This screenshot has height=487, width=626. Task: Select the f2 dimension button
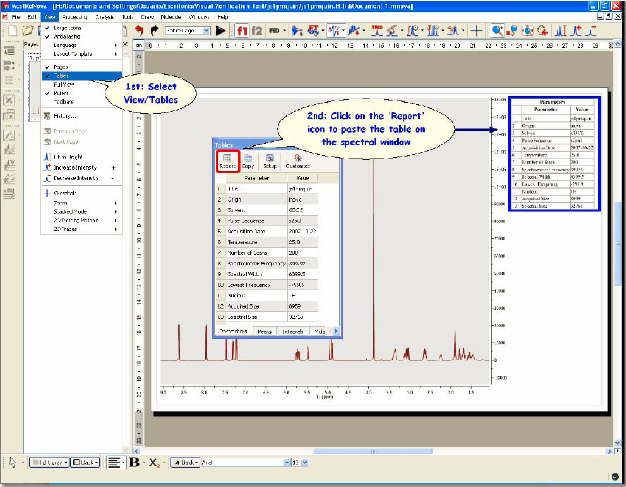257,31
